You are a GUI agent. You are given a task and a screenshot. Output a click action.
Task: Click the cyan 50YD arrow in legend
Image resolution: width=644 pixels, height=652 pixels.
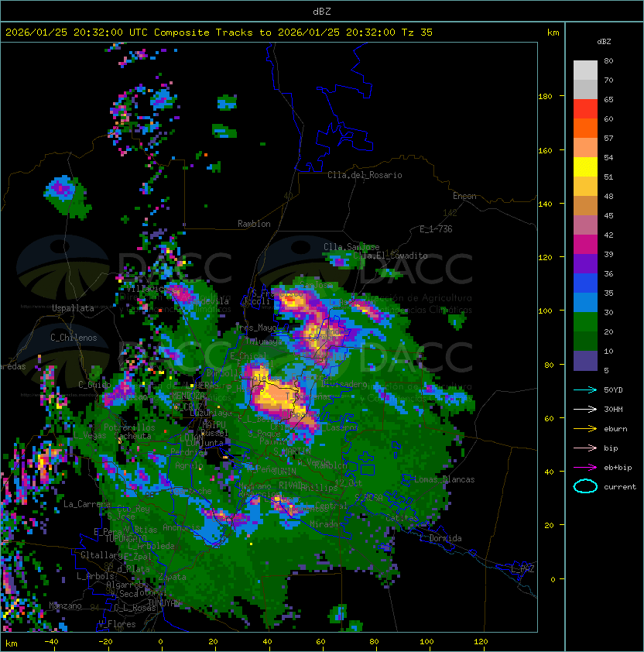pos(585,390)
